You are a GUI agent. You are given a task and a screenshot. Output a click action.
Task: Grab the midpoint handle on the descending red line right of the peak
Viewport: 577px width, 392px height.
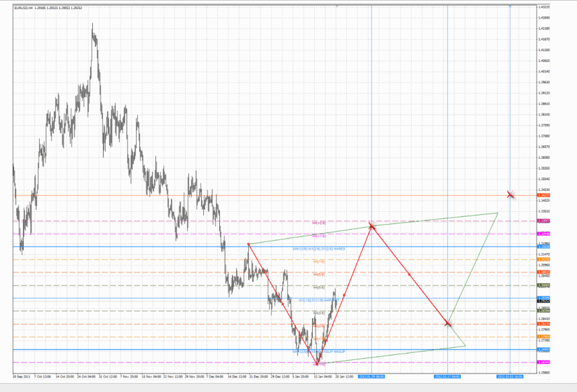(x=410, y=274)
